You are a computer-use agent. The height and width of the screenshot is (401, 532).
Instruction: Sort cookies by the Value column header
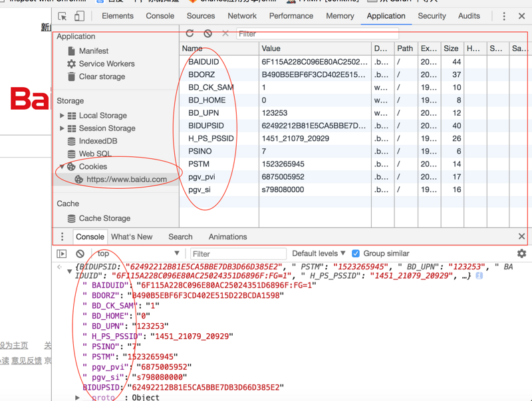(315, 49)
